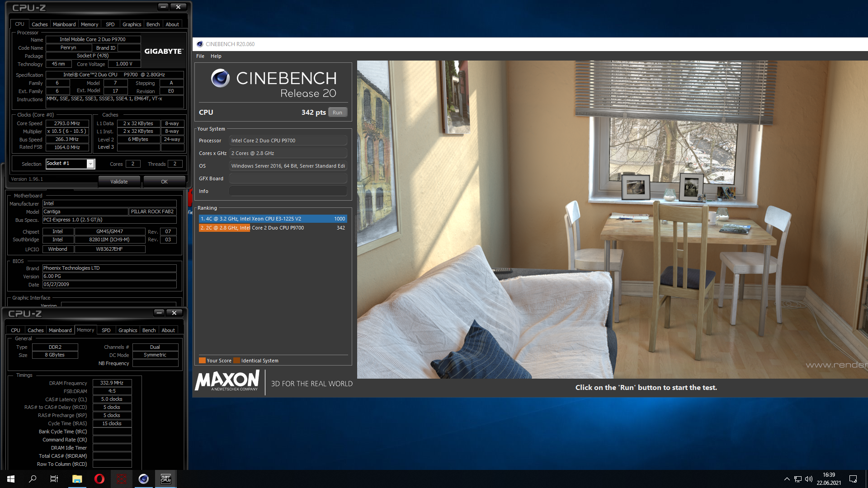
Task: Open Mainboard tab in lower CPU-Z window
Action: [x=60, y=330]
